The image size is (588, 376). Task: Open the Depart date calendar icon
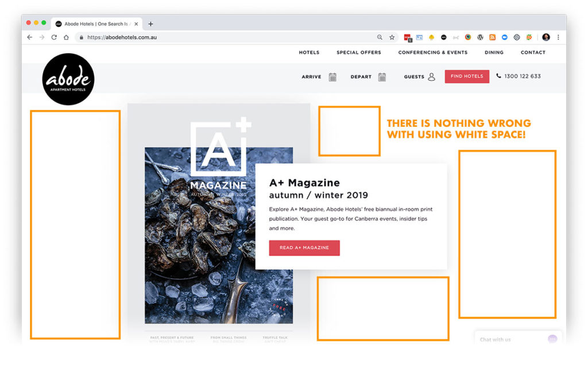pos(382,77)
